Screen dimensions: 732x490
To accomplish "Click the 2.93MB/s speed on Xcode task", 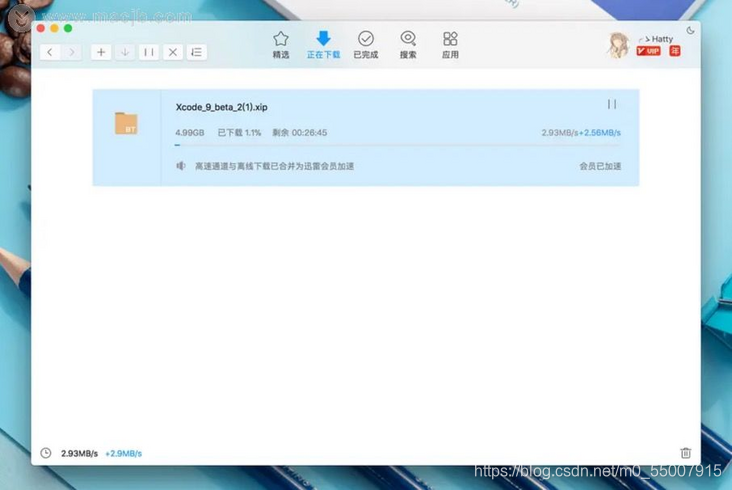I will click(560, 133).
